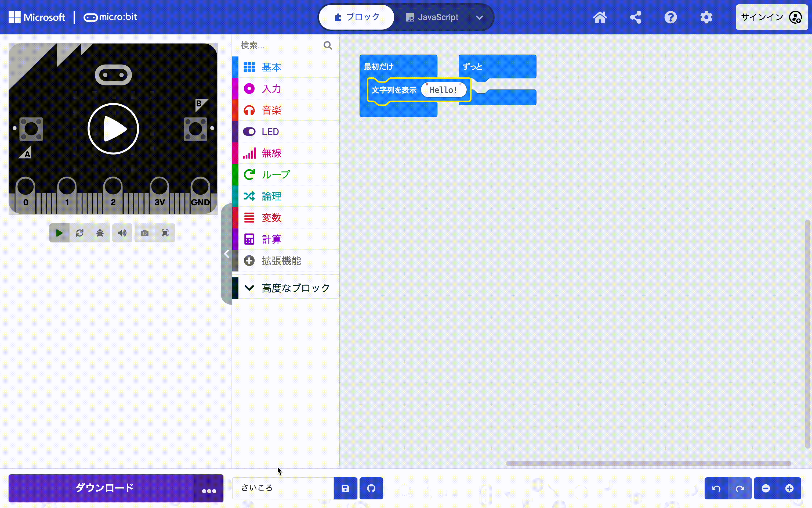Click pin 0 on the micro:bit
The width and height of the screenshot is (812, 508).
tap(26, 195)
